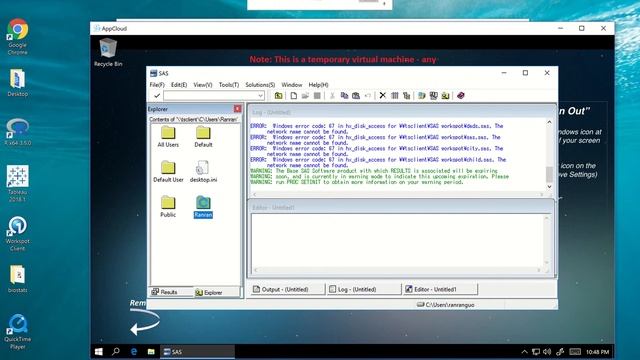The height and width of the screenshot is (360, 640).
Task: Click the Paste clipboard icon in the SAS toolbar
Action: point(356,96)
